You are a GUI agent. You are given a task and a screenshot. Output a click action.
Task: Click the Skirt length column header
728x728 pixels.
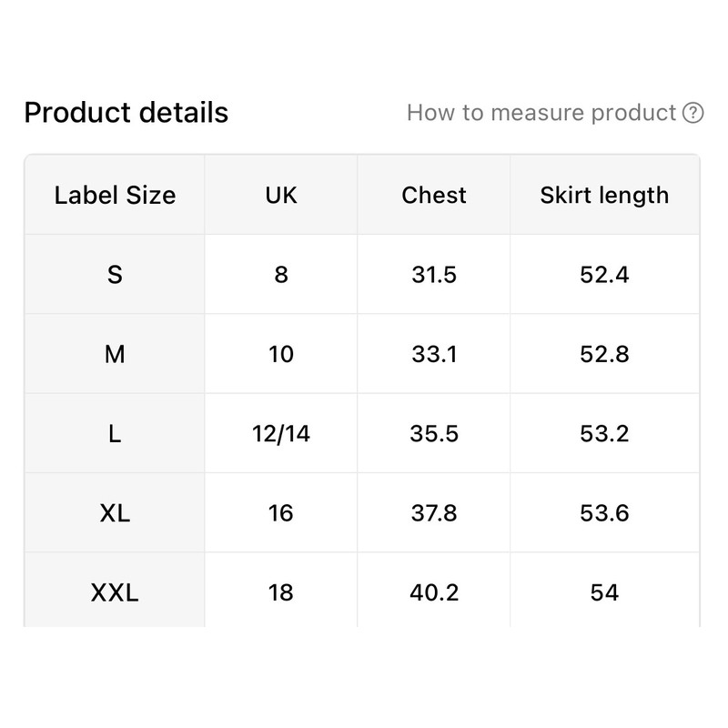click(x=604, y=195)
